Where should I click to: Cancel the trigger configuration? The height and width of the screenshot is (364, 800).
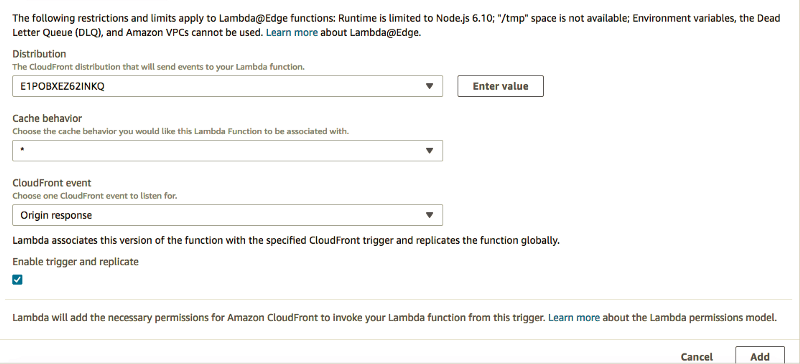(696, 357)
